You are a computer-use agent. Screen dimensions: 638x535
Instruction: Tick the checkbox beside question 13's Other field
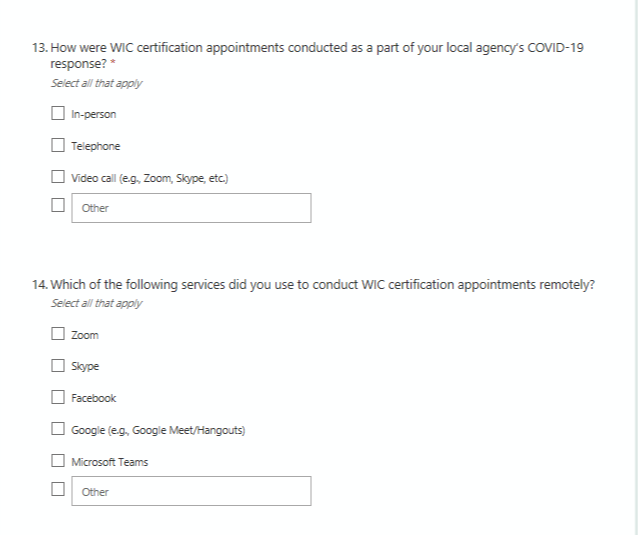(58, 208)
